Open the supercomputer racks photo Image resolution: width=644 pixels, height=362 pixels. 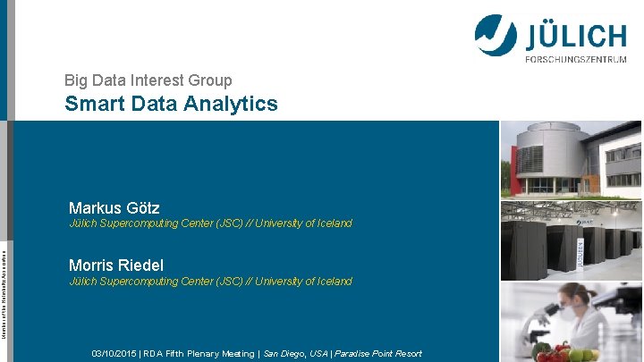[x=572, y=240]
